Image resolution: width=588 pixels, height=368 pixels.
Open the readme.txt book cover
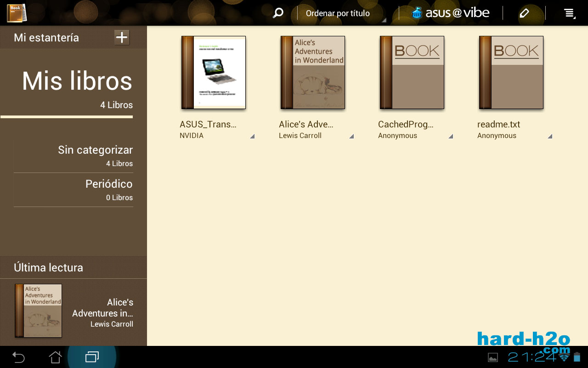click(x=511, y=73)
